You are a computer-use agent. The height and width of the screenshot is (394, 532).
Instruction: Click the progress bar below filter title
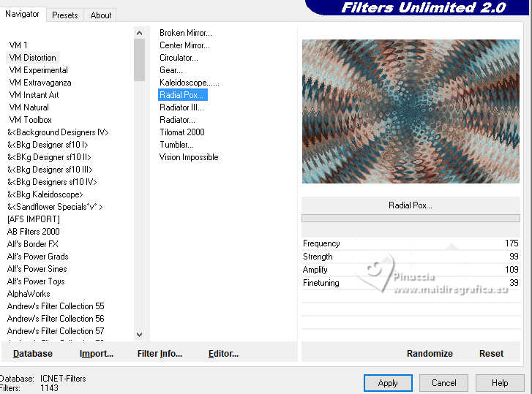(411, 218)
